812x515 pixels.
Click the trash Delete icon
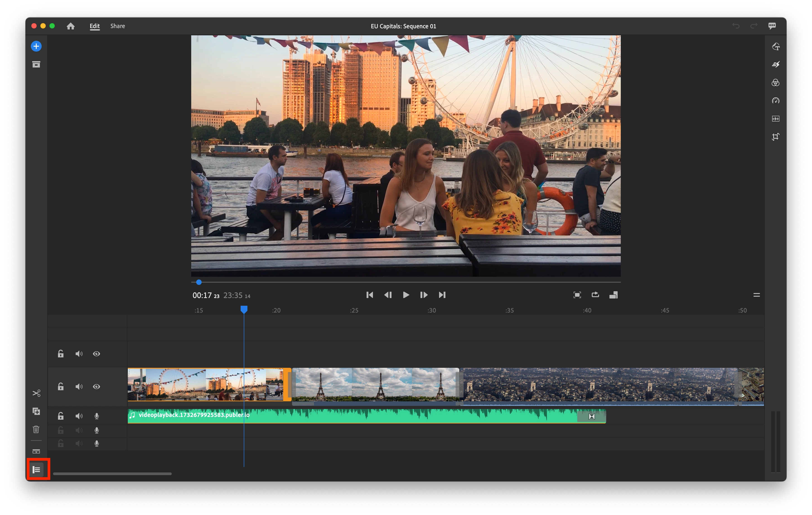click(x=36, y=429)
